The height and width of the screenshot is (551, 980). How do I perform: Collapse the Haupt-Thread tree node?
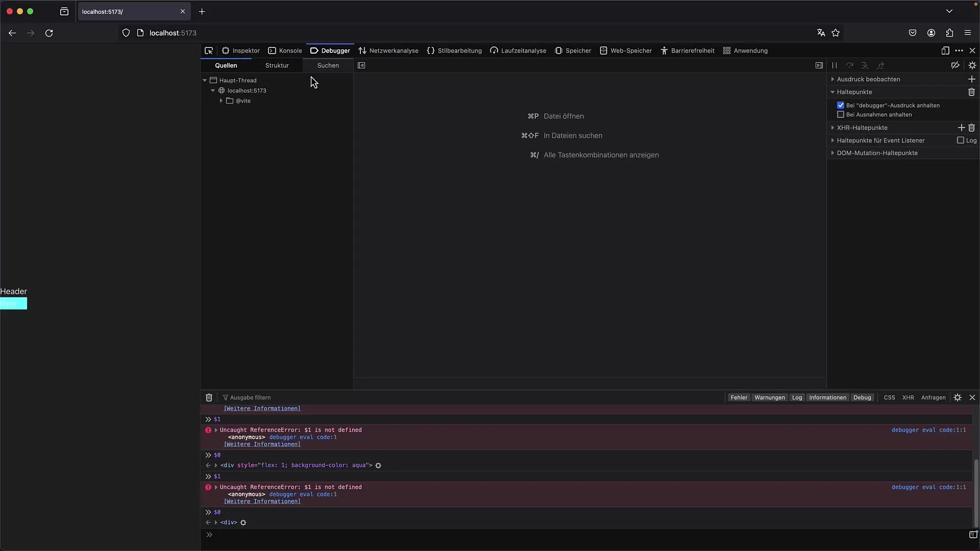click(205, 80)
